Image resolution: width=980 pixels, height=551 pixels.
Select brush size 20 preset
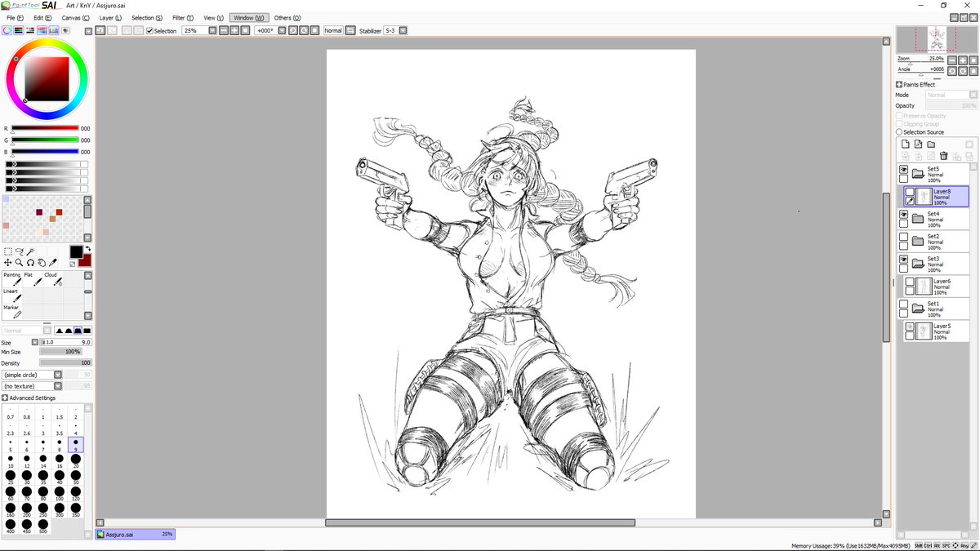point(76,461)
